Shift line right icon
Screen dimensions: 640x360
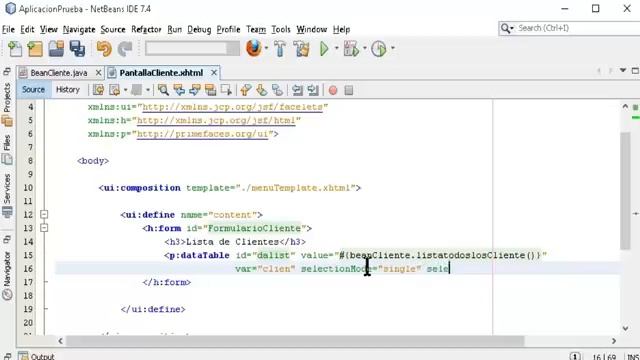point(313,90)
